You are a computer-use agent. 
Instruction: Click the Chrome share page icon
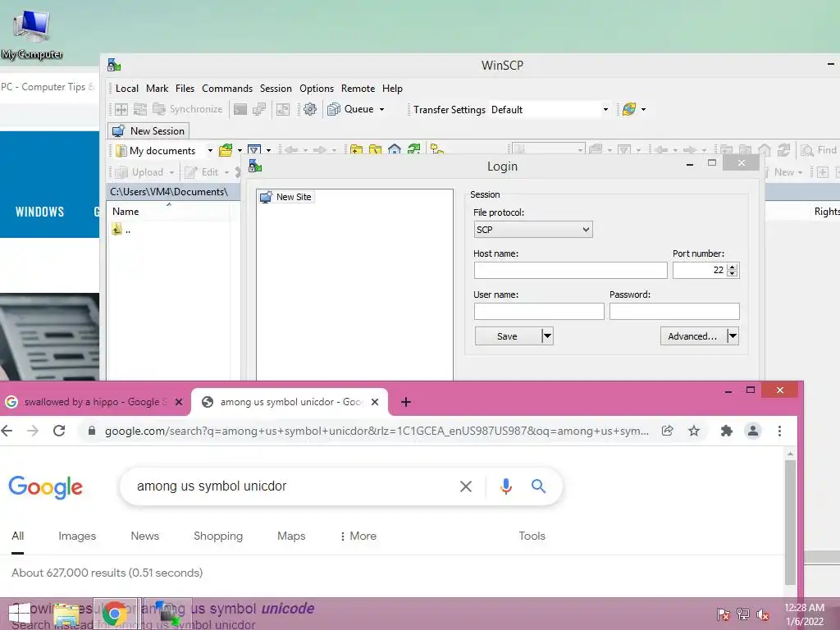[x=668, y=431]
